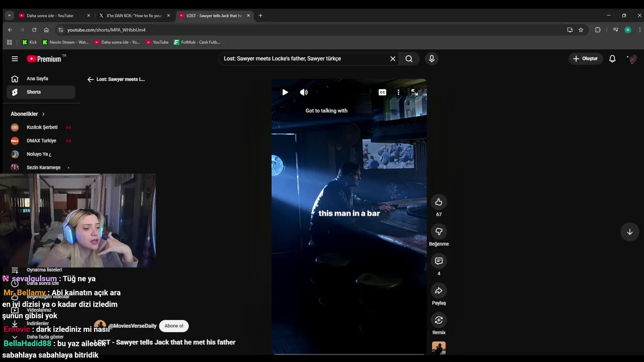The height and width of the screenshot is (362, 644).
Task: Reload the current page
Action: tap(34, 30)
